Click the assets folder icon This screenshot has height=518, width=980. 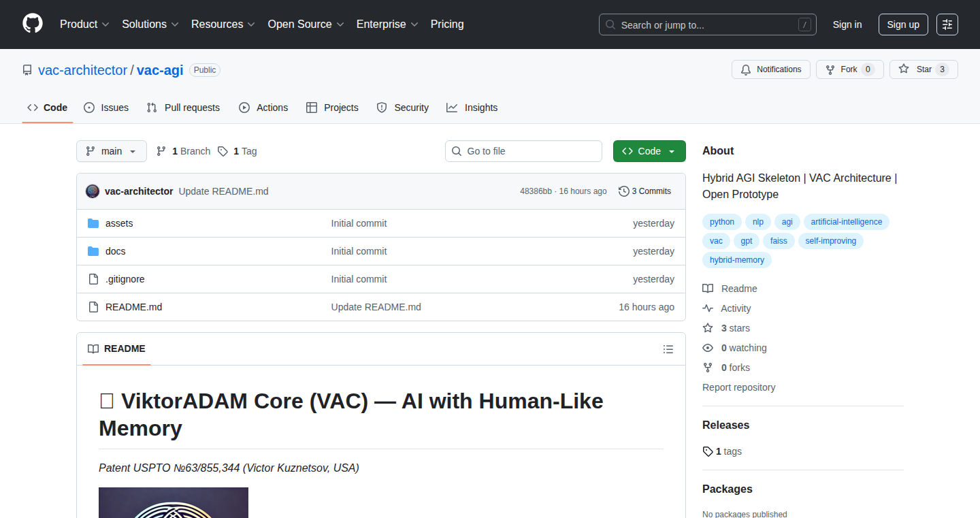(x=93, y=223)
